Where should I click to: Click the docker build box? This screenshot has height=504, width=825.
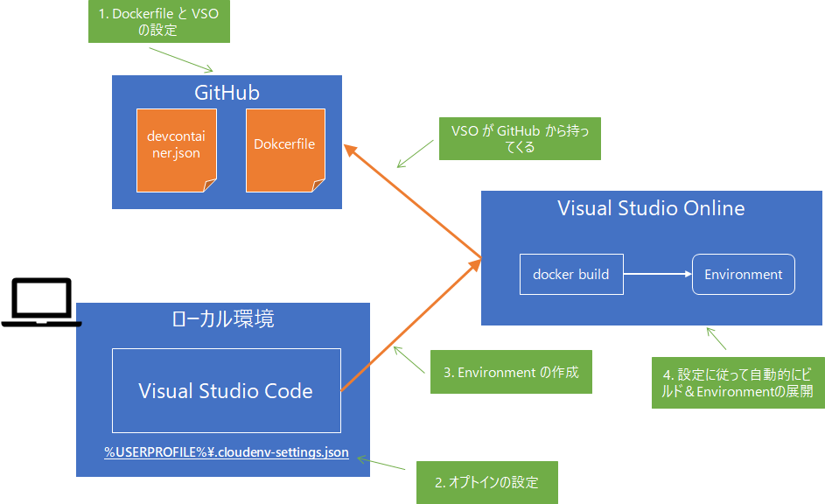[571, 274]
